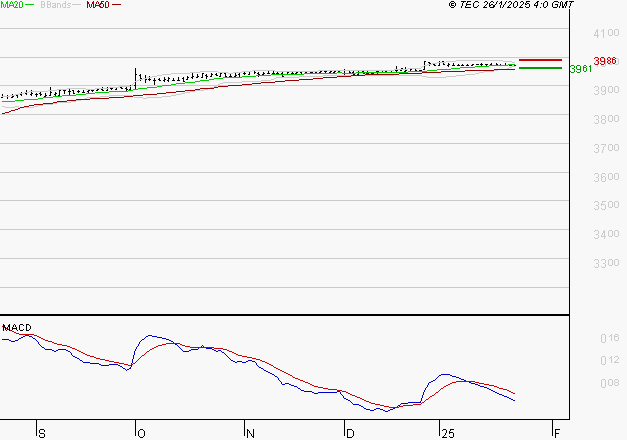Click the MACD panel label

click(x=15, y=328)
